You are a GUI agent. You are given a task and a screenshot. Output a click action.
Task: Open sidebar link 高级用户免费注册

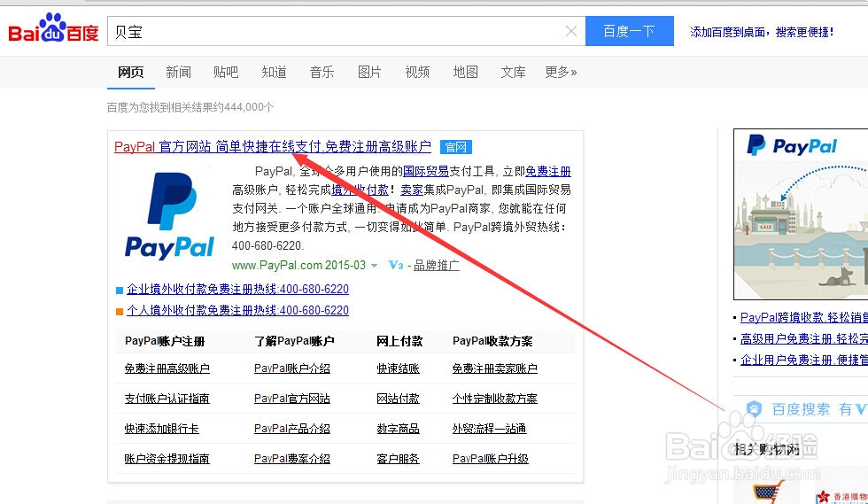pos(804,338)
